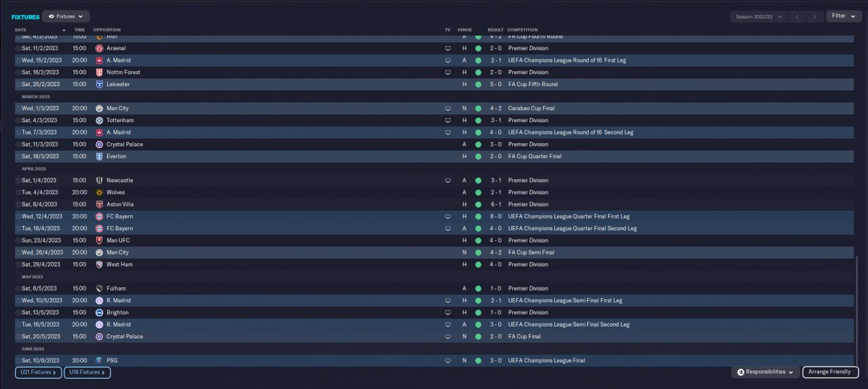This screenshot has width=868, height=389.
Task: Open the 6 - 1 result against Aston Villa
Action: [496, 204]
